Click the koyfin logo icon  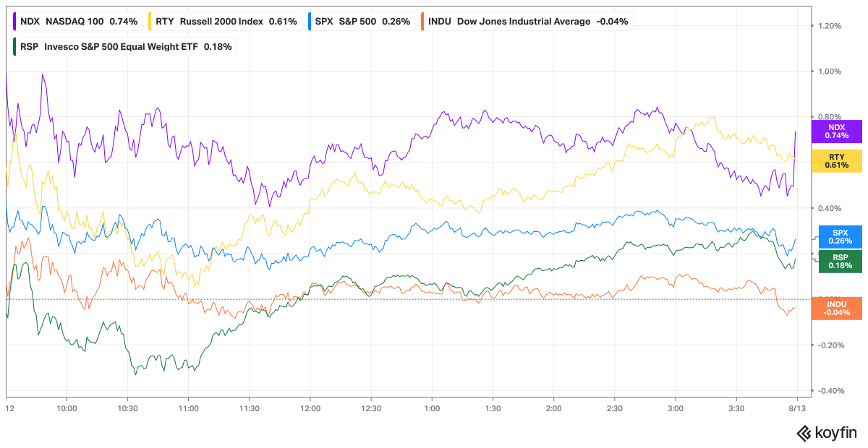pyautogui.click(x=804, y=433)
